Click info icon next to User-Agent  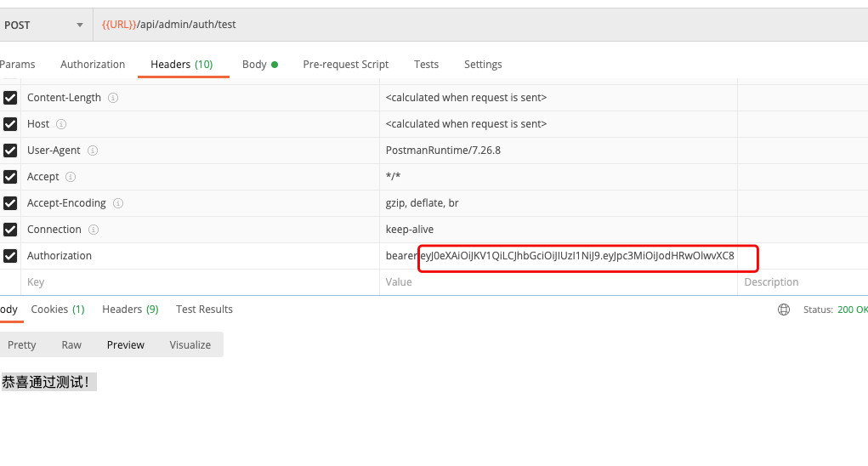(93, 151)
